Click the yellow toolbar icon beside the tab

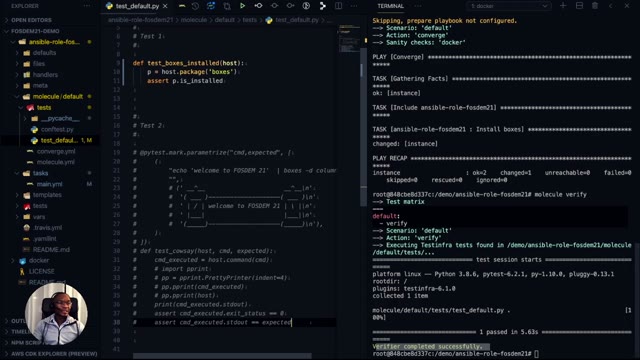[182, 6]
